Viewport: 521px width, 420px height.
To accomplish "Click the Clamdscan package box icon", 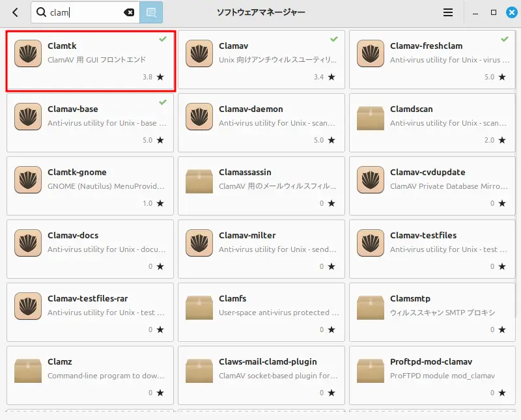I will click(x=371, y=118).
